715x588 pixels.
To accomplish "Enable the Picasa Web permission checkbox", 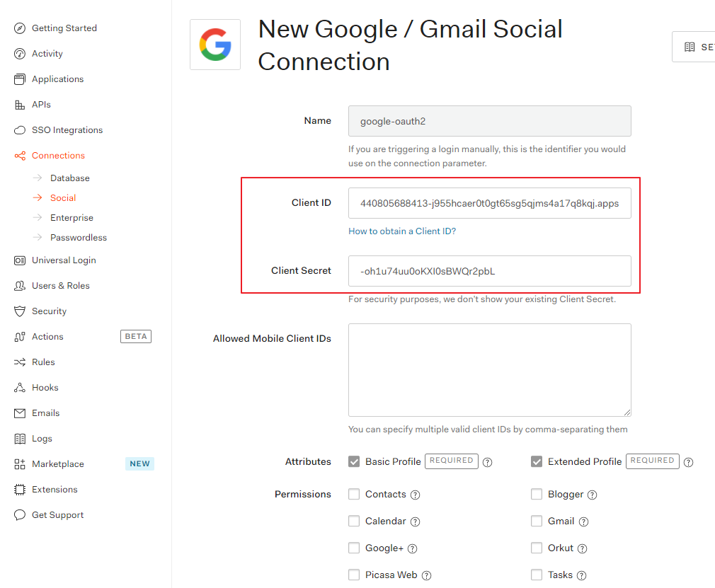I will pos(354,575).
